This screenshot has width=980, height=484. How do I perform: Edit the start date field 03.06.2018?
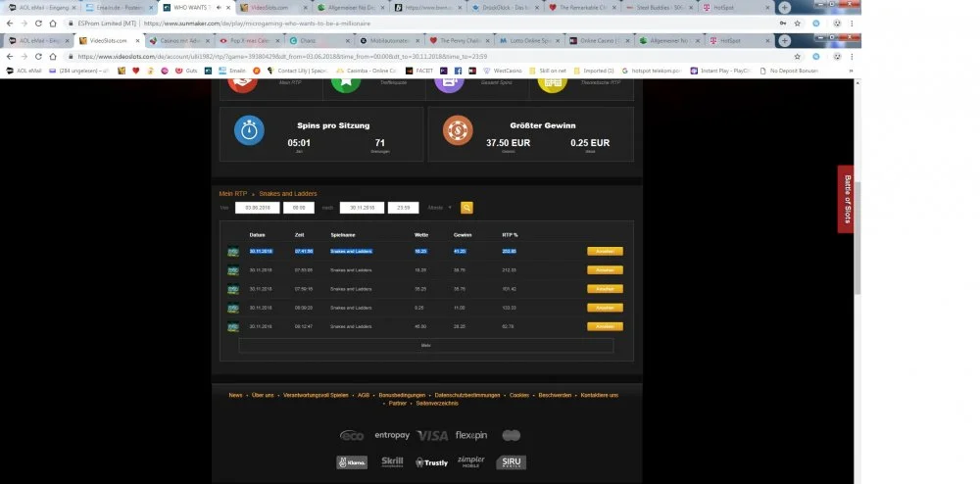pyautogui.click(x=257, y=208)
